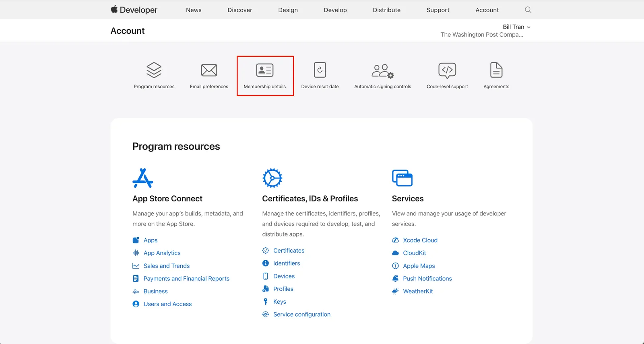Click the CloudKit cloud icon
This screenshot has width=644, height=344.
(396, 253)
